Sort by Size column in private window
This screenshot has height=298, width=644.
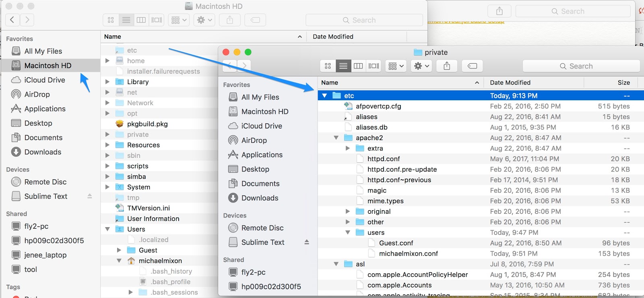pyautogui.click(x=611, y=83)
